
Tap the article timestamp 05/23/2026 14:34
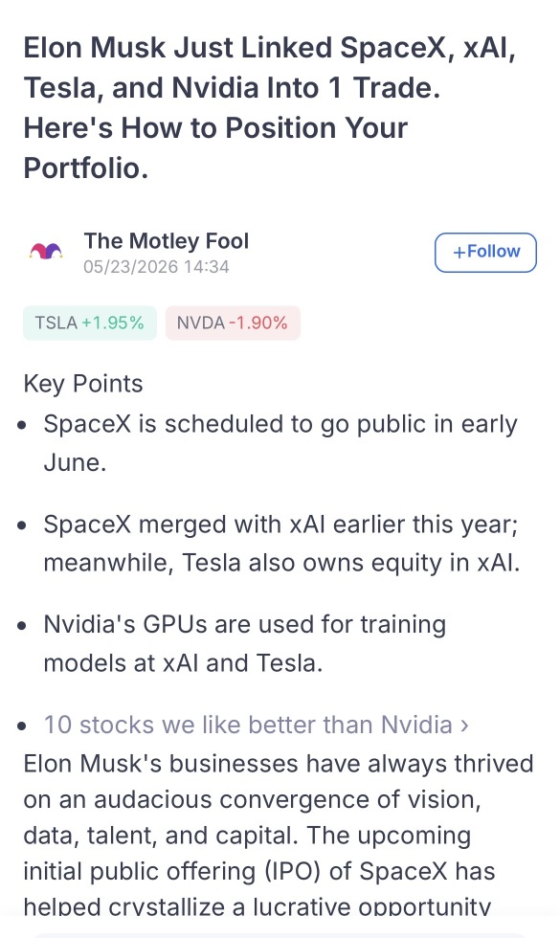[156, 267]
